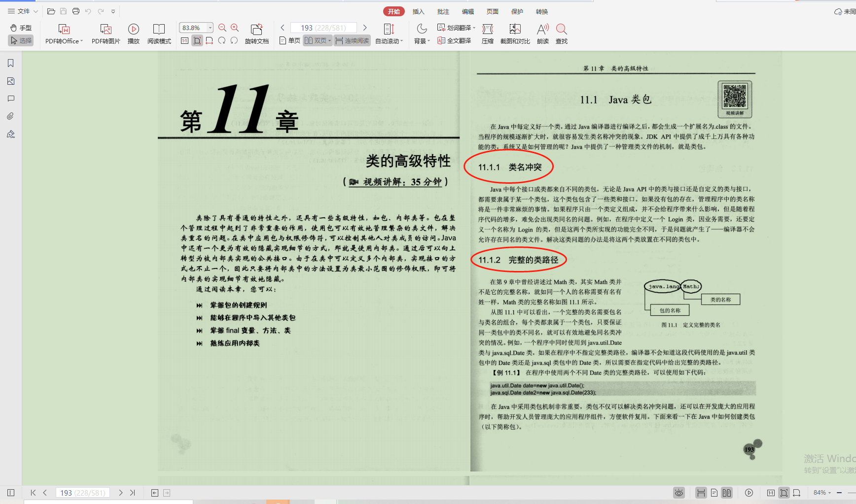Click the previous view back icon in status bar
The height and width of the screenshot is (504, 856).
(155, 493)
